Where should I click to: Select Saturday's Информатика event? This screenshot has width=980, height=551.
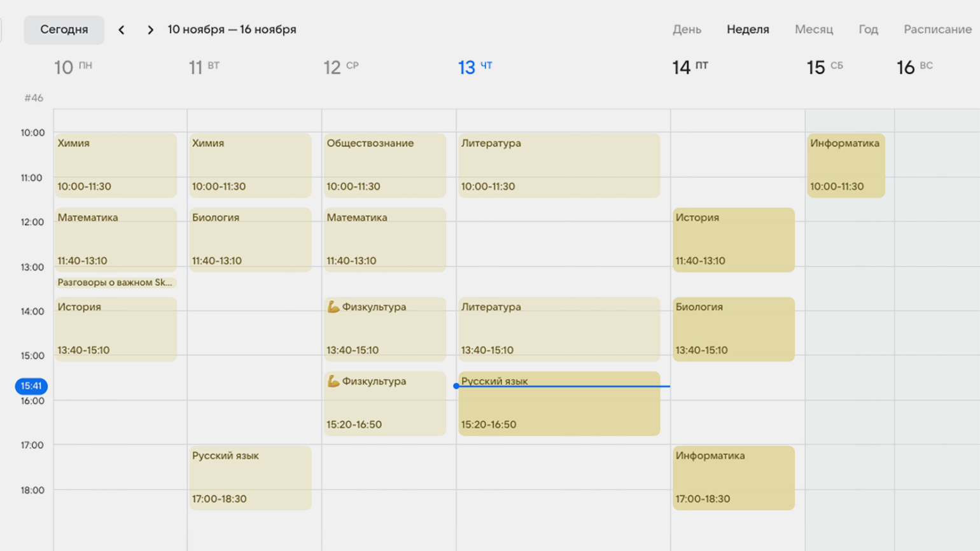click(x=845, y=165)
